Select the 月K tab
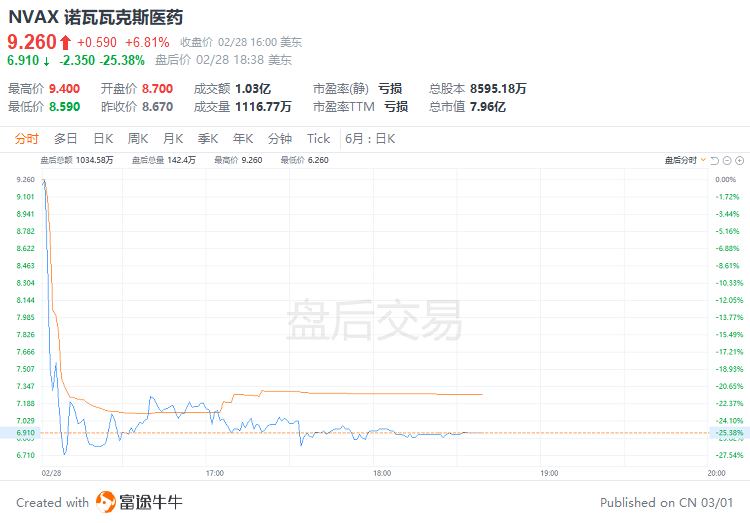 pos(173,139)
